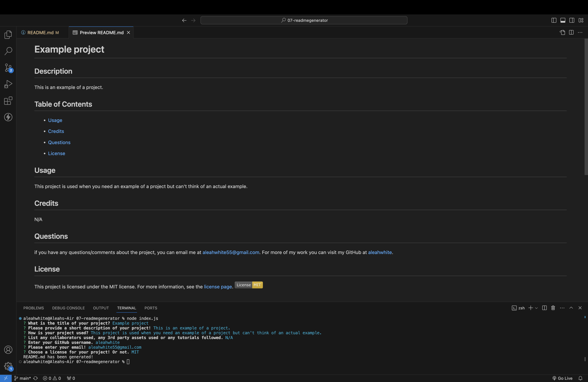The width and height of the screenshot is (588, 382).
Task: Switch to the PROBLEMS panel tab
Action: (34, 308)
